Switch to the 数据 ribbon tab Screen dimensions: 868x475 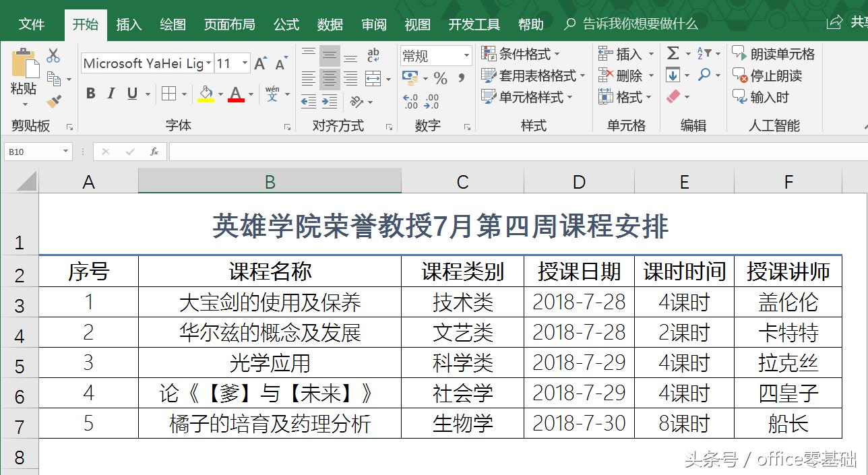tap(330, 24)
